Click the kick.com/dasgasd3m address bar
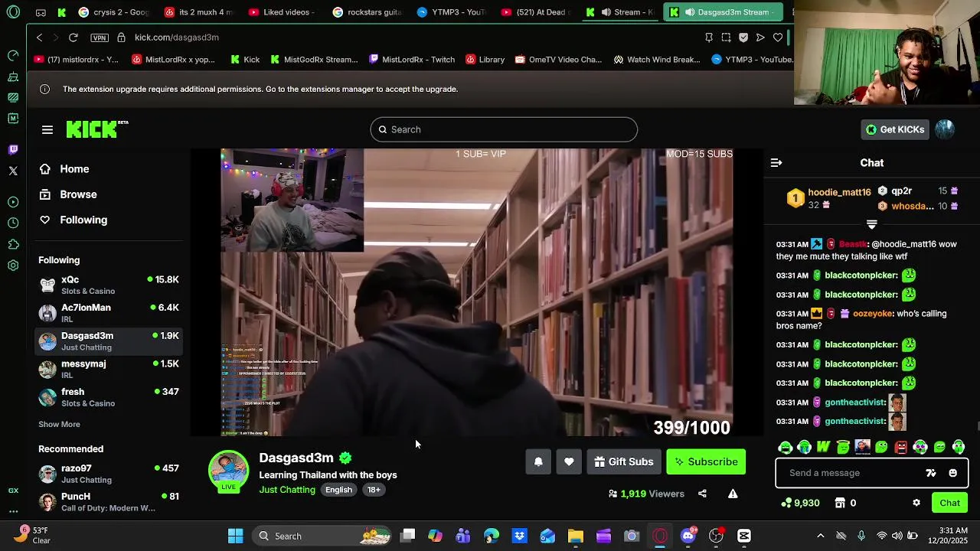980x551 pixels. pos(177,37)
